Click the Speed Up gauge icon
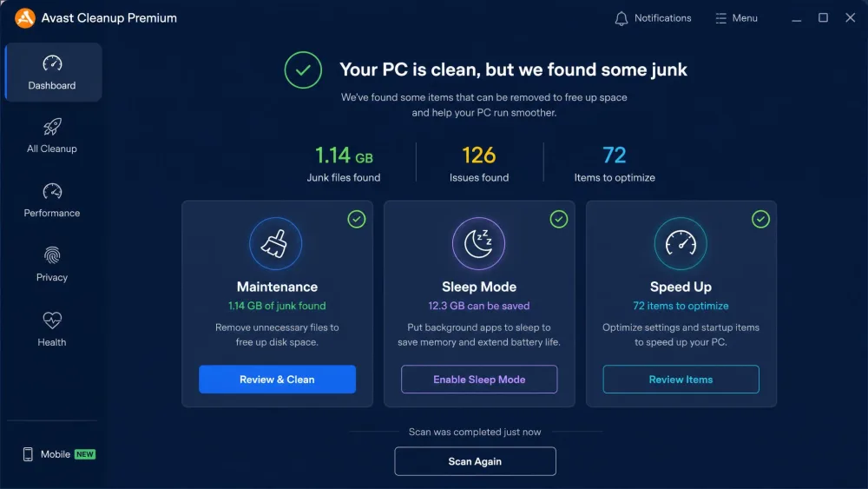868x489 pixels. pos(681,244)
